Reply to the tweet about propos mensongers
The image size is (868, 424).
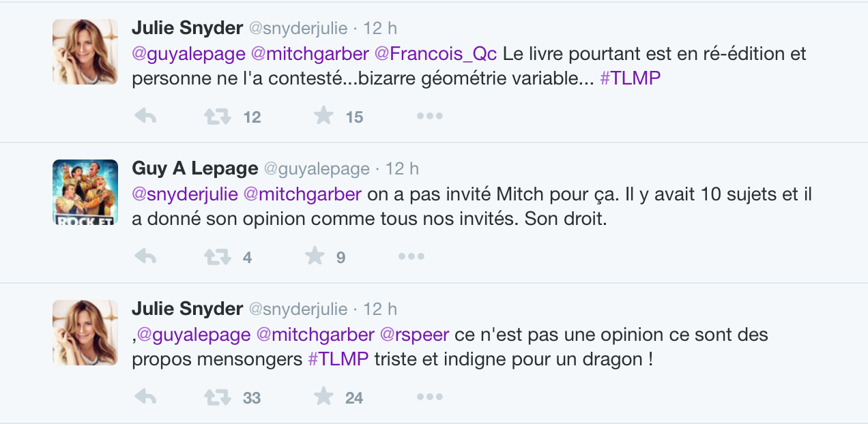click(145, 397)
